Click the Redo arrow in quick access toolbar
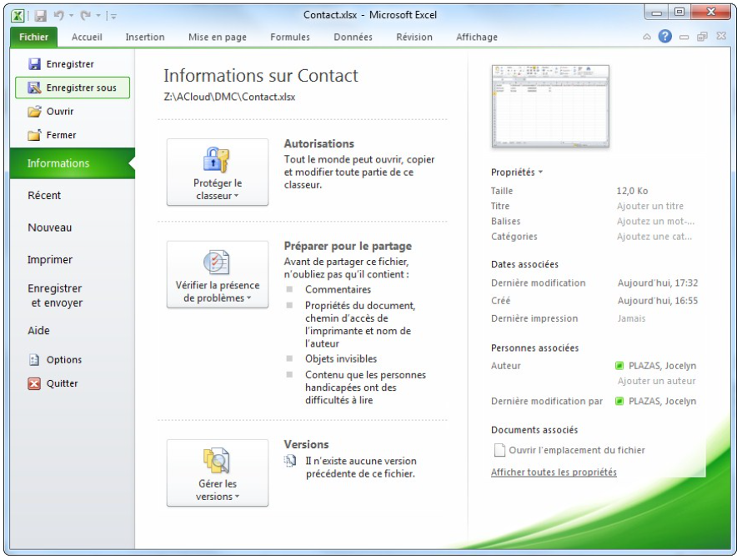The image size is (742, 560). click(x=86, y=16)
